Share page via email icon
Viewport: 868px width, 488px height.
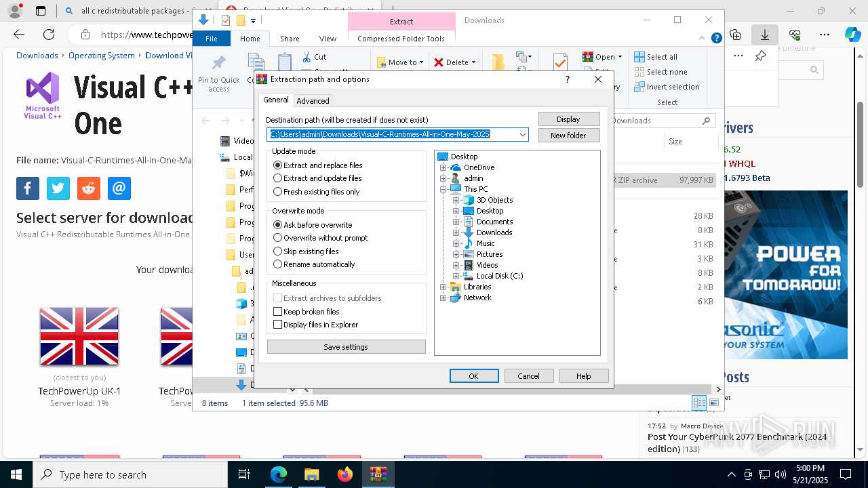pyautogui.click(x=119, y=188)
